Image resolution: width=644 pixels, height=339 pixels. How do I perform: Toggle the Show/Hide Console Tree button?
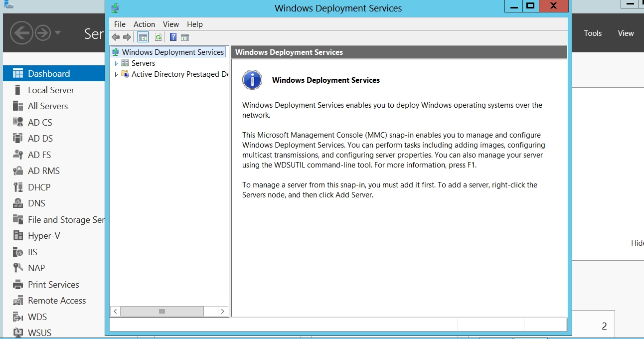click(143, 37)
